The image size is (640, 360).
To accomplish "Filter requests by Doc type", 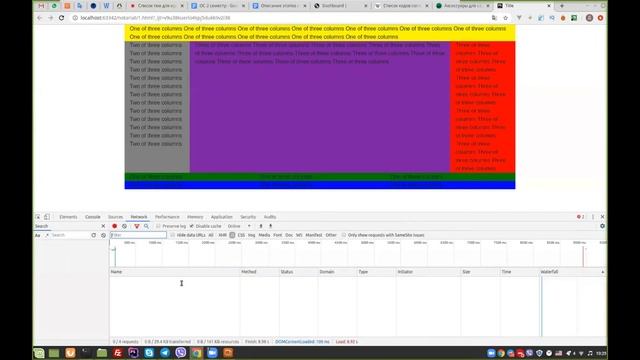I will [x=289, y=235].
